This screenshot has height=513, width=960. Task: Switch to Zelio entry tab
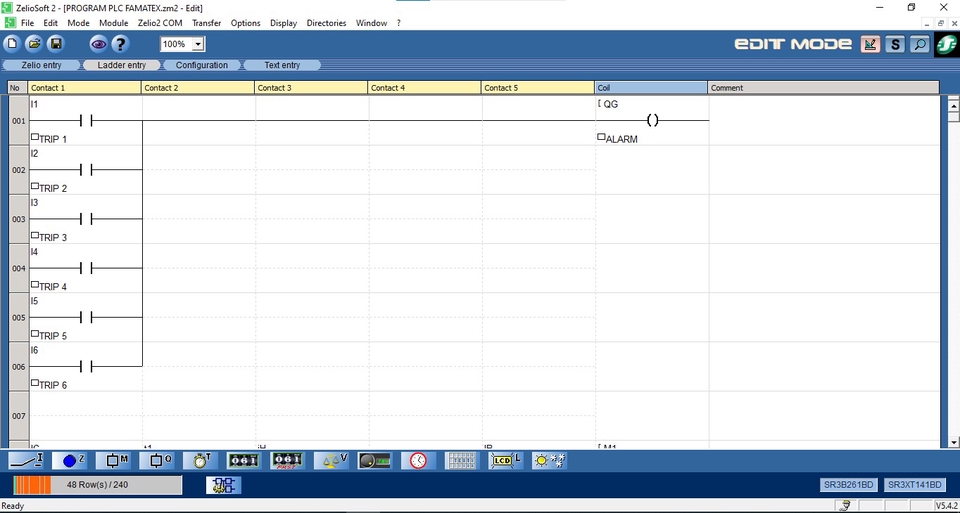[x=42, y=65]
